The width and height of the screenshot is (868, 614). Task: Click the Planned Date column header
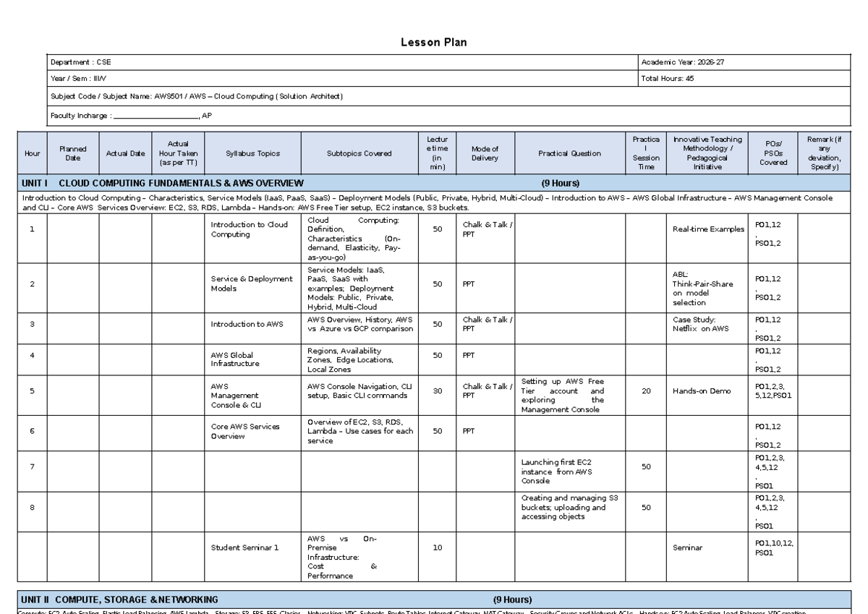tap(73, 153)
